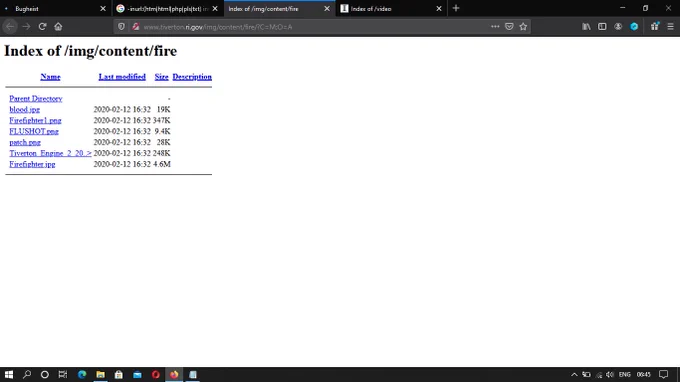Close the Google search tab
680x382 pixels.
click(x=215, y=9)
